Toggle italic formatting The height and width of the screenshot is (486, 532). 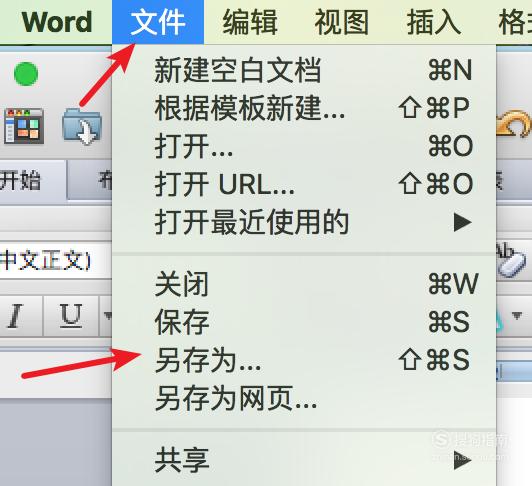(15, 316)
